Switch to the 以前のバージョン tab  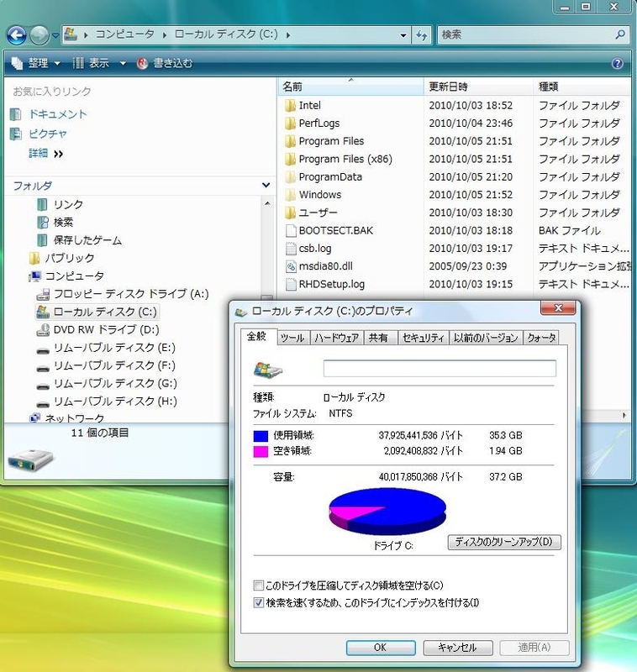(486, 339)
